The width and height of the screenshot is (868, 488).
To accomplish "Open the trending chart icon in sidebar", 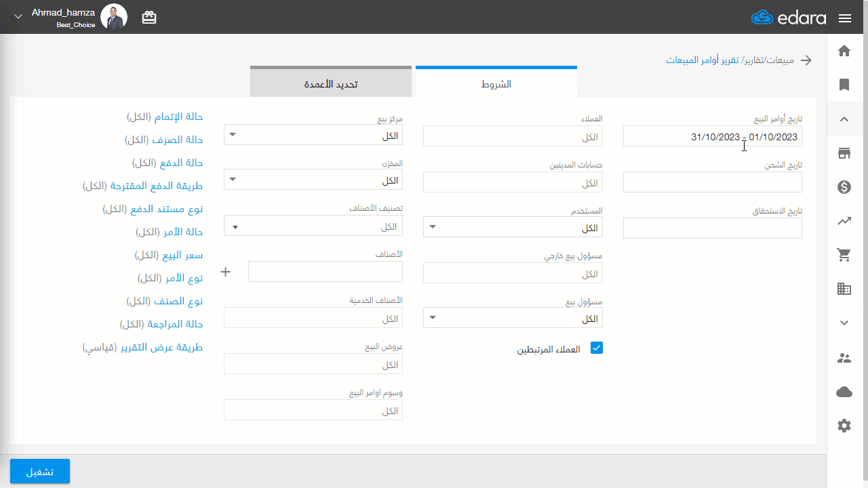I will click(x=844, y=221).
